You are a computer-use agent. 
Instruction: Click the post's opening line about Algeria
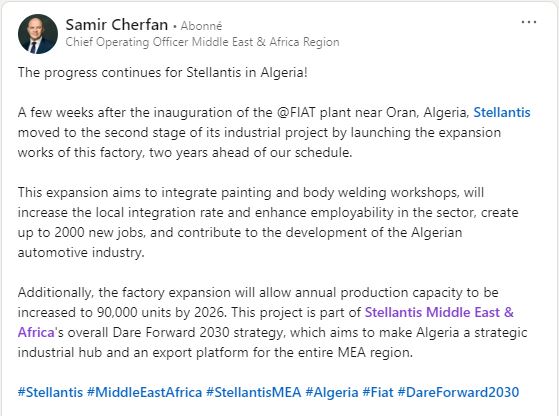coord(163,73)
